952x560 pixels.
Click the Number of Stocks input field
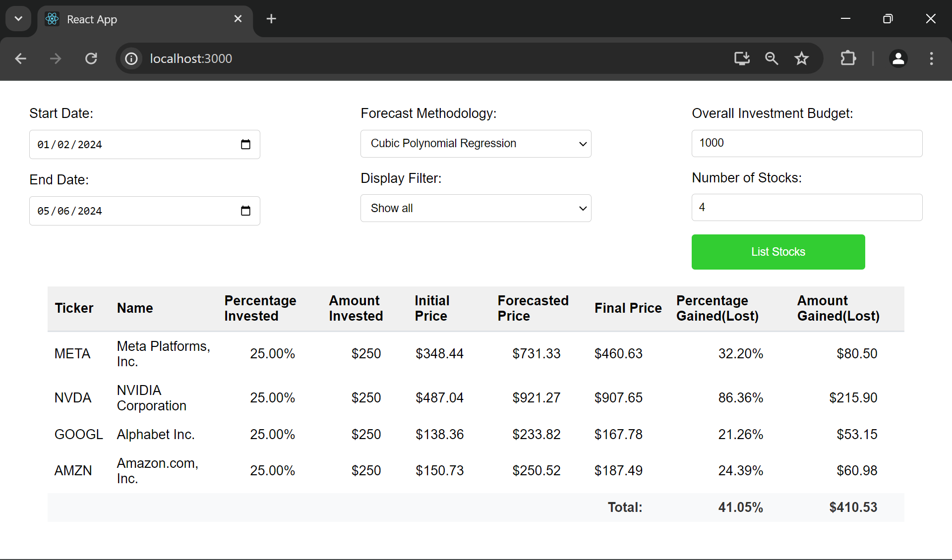tap(807, 207)
